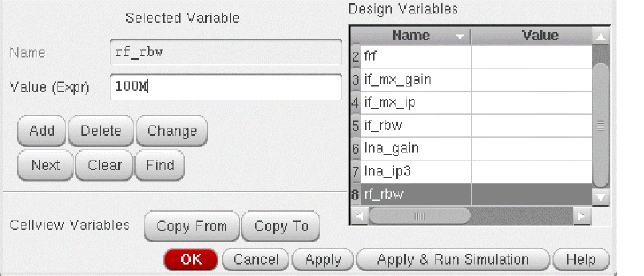Clear the selected variable fields
The width and height of the screenshot is (644, 276).
click(105, 165)
